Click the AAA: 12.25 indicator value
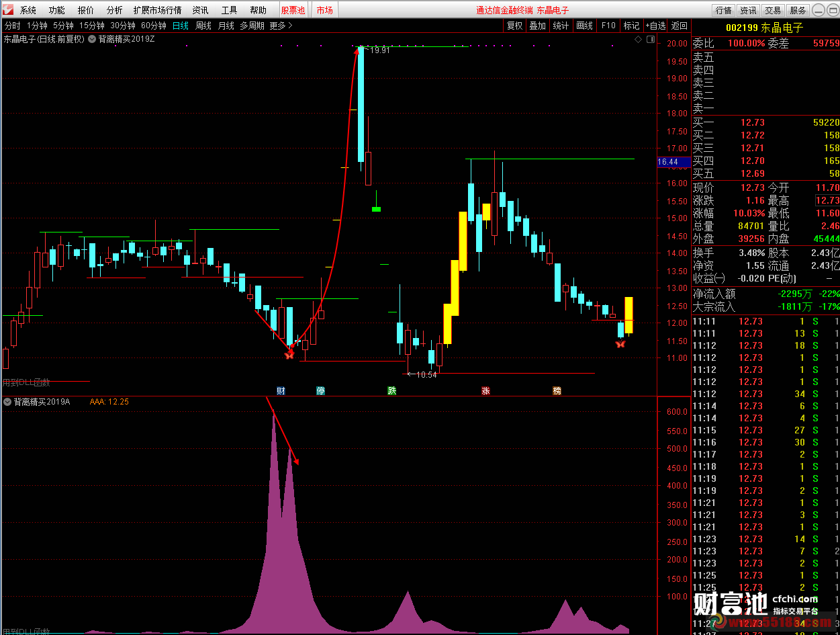 pyautogui.click(x=109, y=402)
